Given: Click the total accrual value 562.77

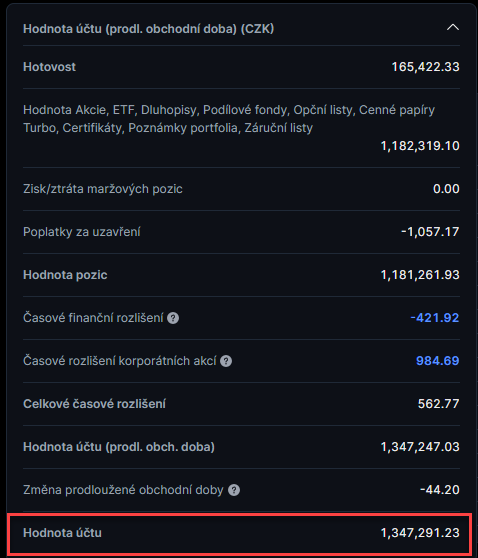Looking at the screenshot, I should tap(438, 404).
